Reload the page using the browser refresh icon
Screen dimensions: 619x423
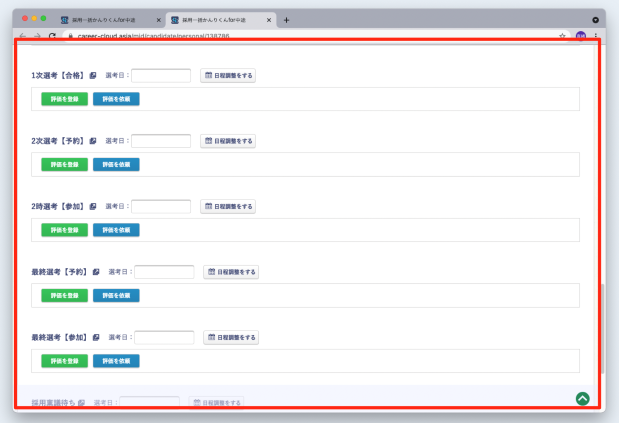pyautogui.click(x=52, y=36)
